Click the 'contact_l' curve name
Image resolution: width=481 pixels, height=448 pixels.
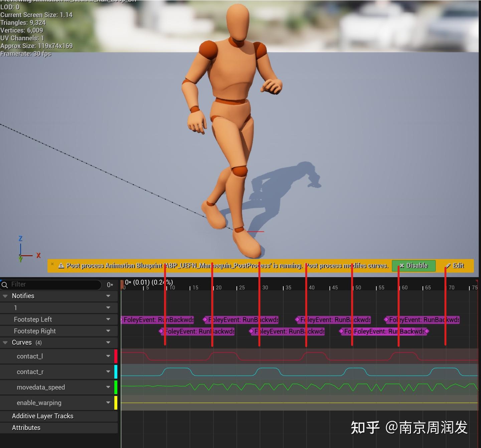click(30, 356)
